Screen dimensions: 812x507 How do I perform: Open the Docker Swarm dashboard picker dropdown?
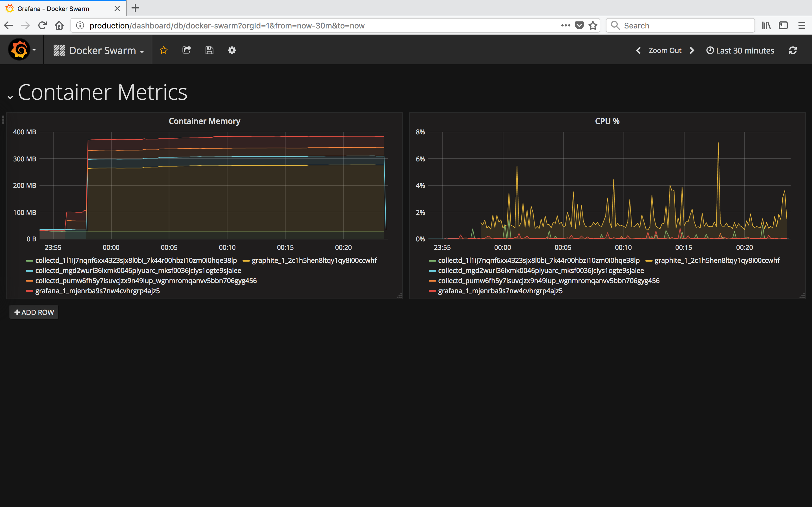102,51
